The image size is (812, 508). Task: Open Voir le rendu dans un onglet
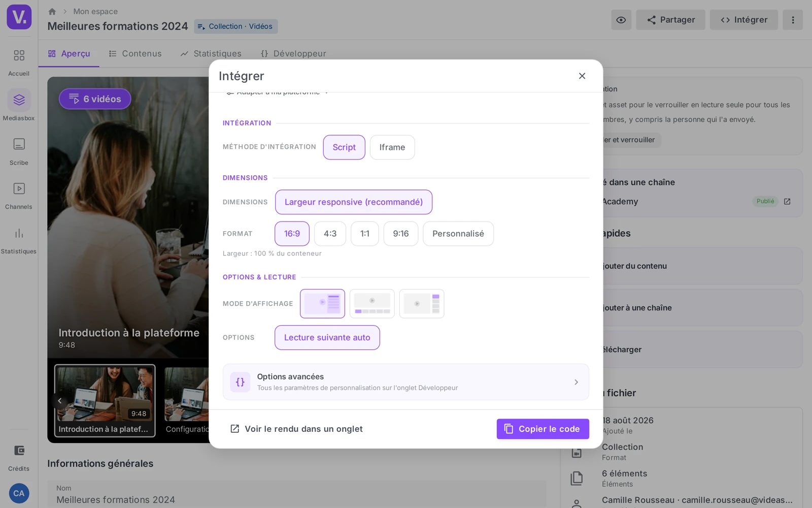click(x=296, y=429)
